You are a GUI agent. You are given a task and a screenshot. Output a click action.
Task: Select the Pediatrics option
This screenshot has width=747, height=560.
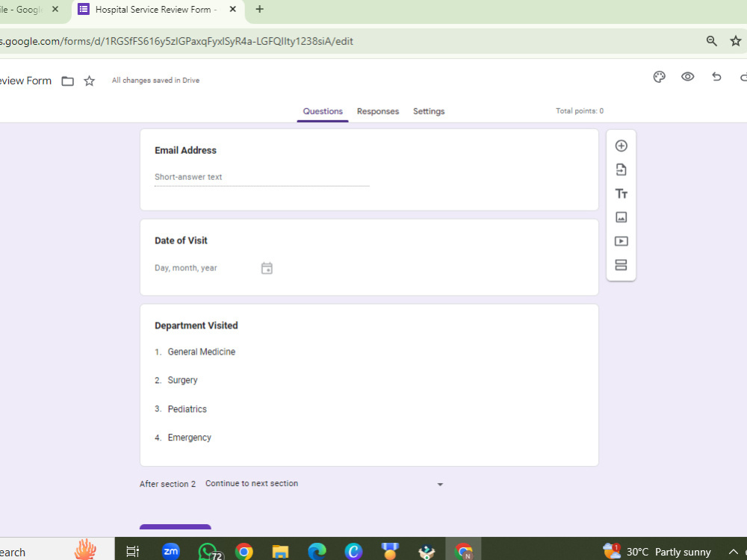[187, 409]
